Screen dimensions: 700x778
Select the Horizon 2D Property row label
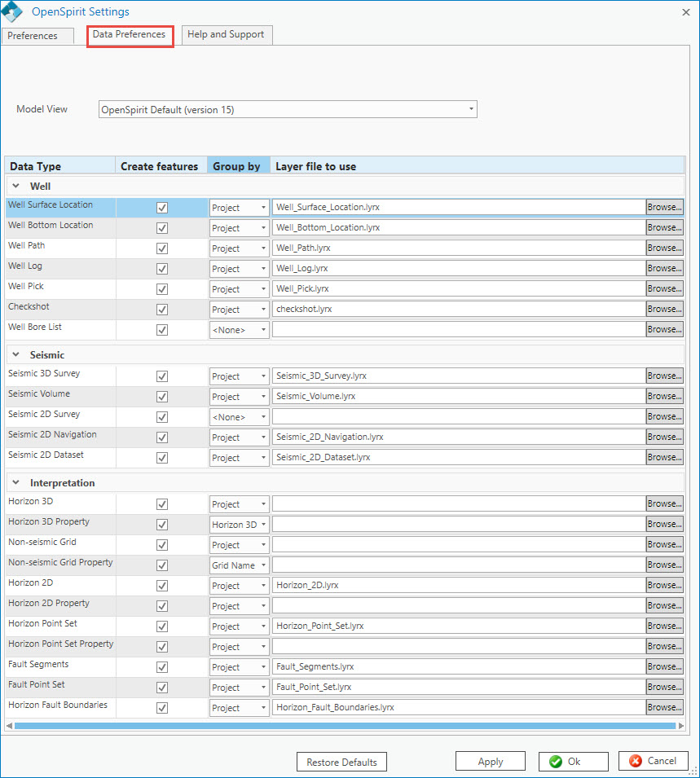pos(49,604)
